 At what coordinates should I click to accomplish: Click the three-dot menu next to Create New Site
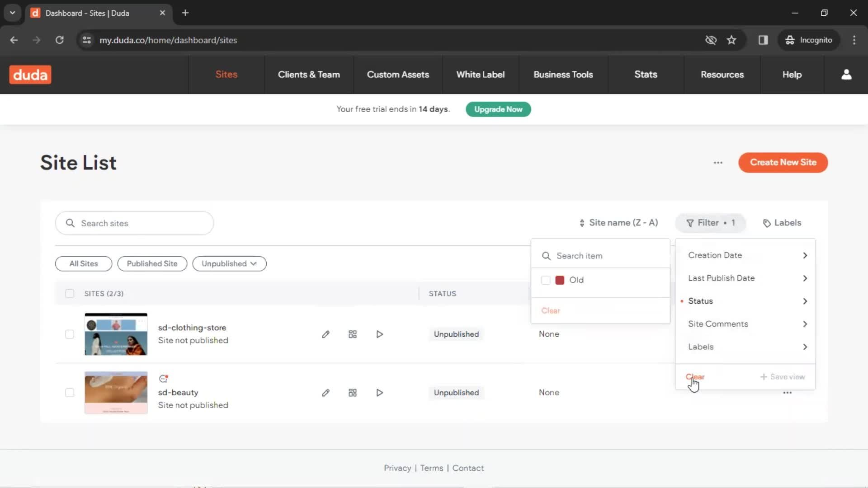pyautogui.click(x=718, y=163)
